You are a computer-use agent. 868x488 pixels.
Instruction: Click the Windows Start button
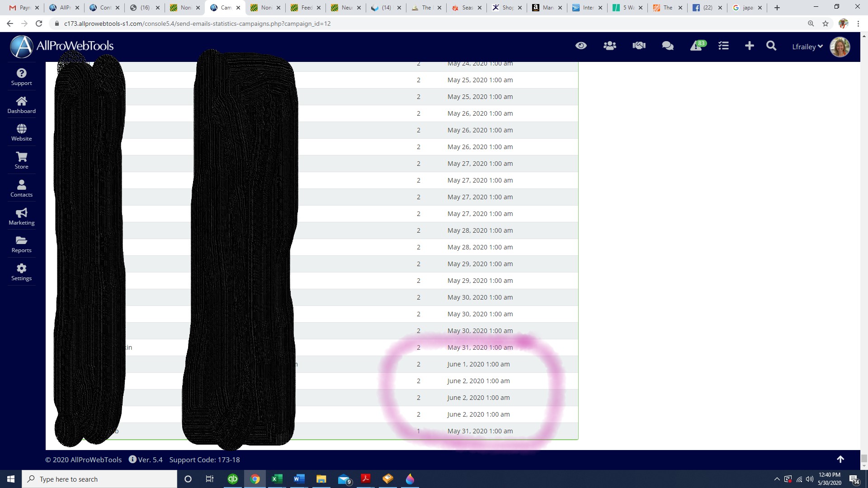(x=11, y=479)
